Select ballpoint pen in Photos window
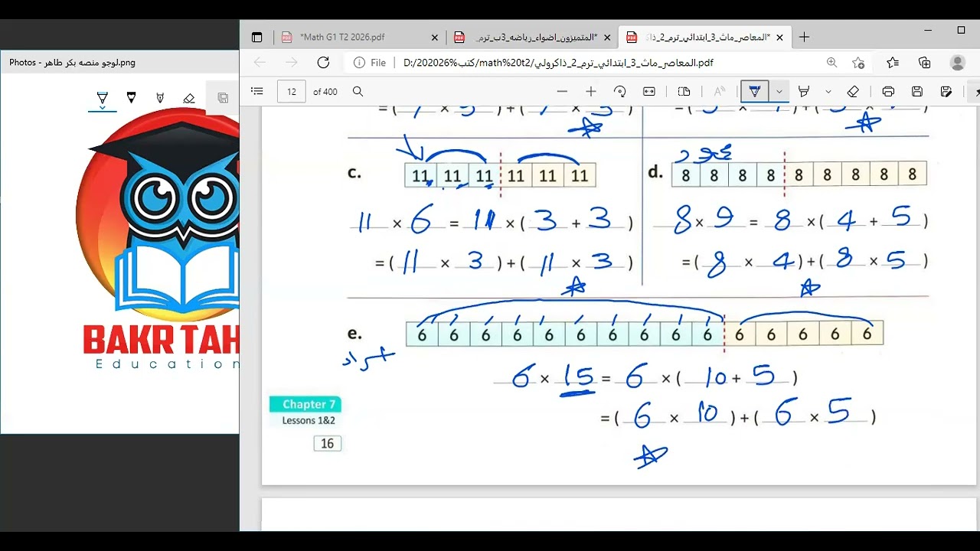 pyautogui.click(x=102, y=98)
